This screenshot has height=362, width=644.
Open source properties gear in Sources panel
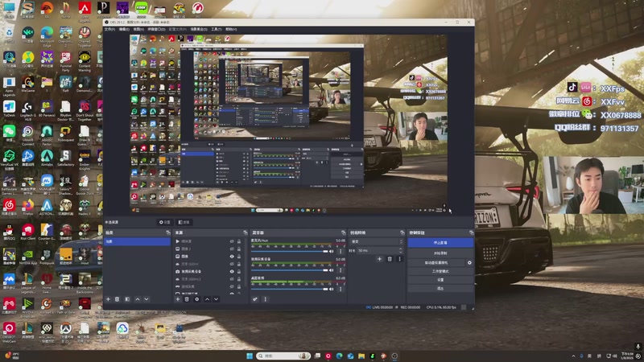point(197,299)
